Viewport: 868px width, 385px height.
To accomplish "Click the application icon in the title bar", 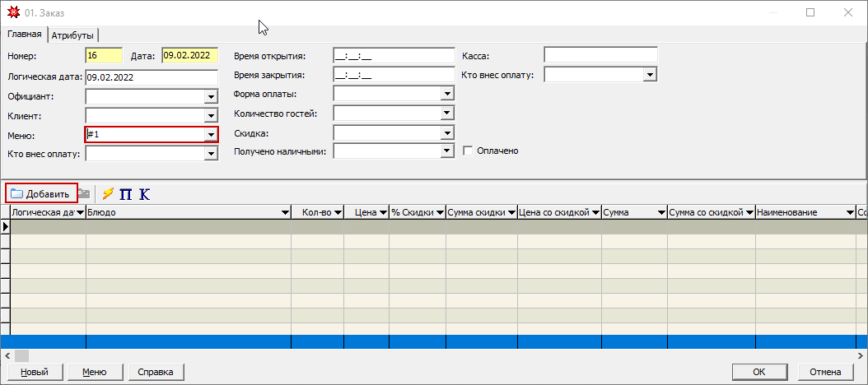I will (12, 12).
